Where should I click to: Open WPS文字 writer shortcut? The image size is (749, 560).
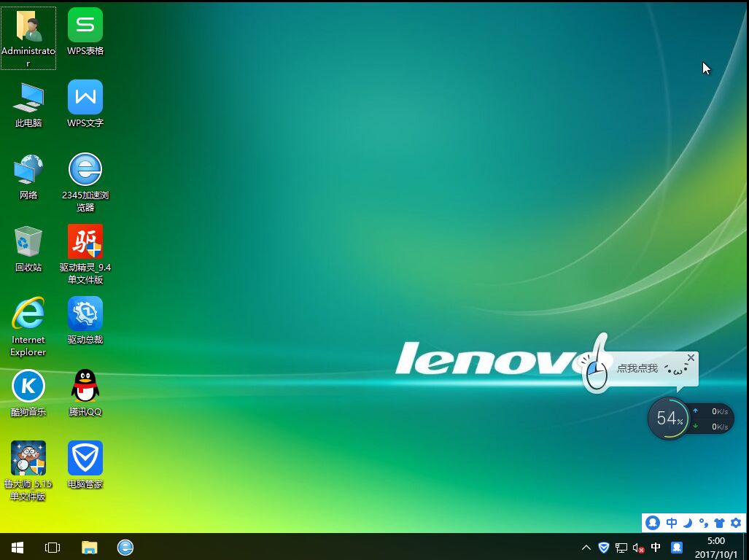[85, 104]
